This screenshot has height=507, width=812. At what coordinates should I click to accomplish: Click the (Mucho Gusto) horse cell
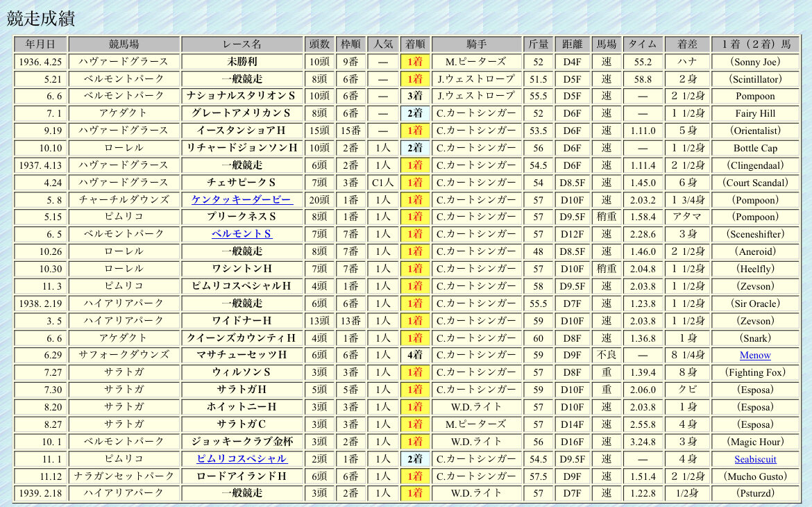point(756,476)
